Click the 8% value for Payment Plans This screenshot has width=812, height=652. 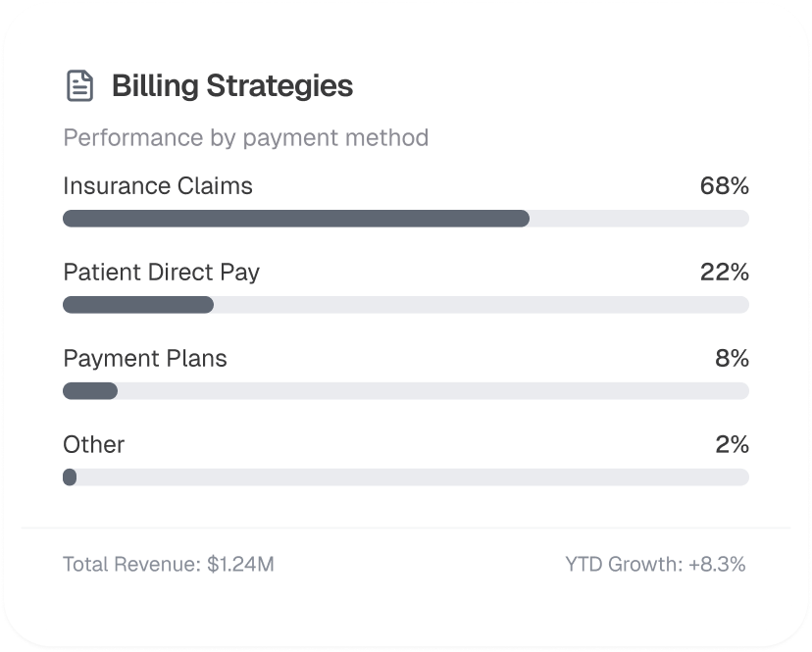coord(732,358)
